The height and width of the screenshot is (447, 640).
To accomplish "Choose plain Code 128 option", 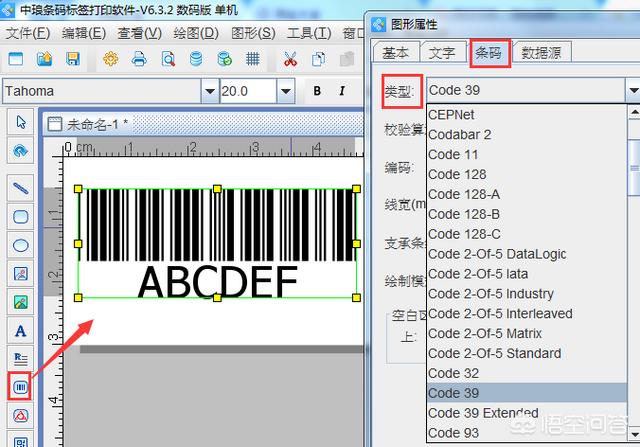I will click(x=527, y=174).
